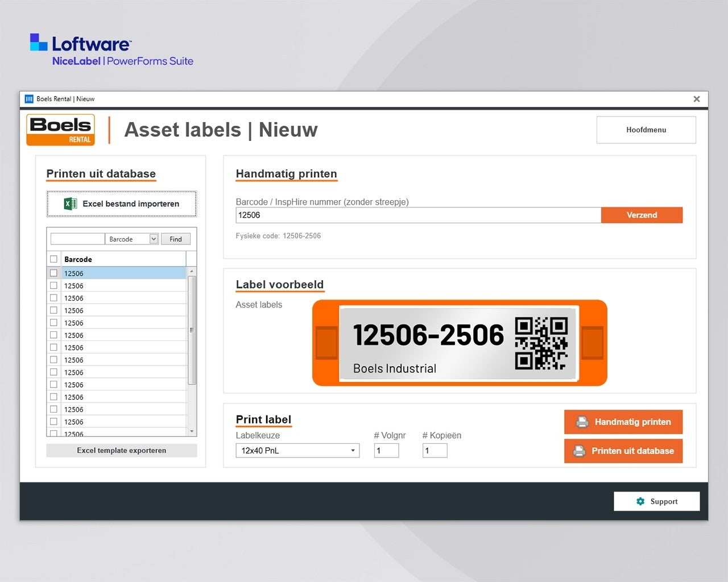728x582 pixels.
Task: Click Excel template exporteren button
Action: click(x=121, y=451)
